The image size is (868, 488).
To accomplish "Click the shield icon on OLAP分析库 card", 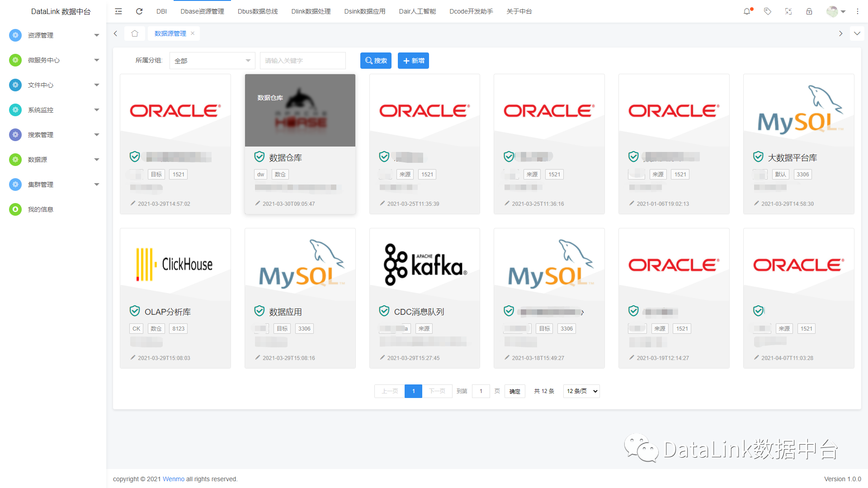I will 135,311.
